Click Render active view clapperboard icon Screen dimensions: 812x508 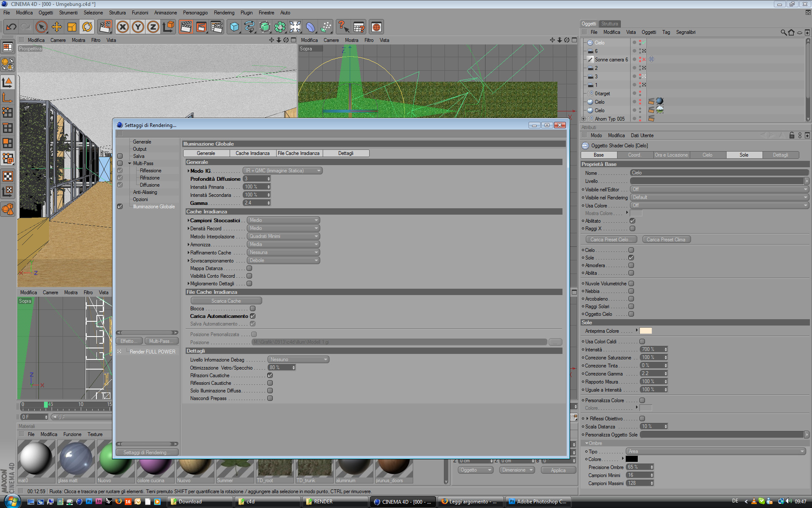(186, 27)
